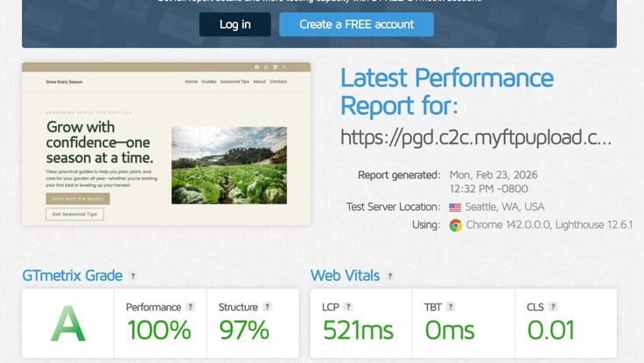Click the Log in button
The height and width of the screenshot is (363, 644).
pos(234,24)
